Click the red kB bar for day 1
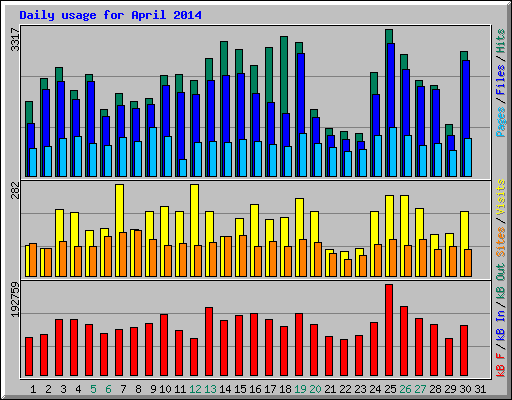 pos(29,357)
